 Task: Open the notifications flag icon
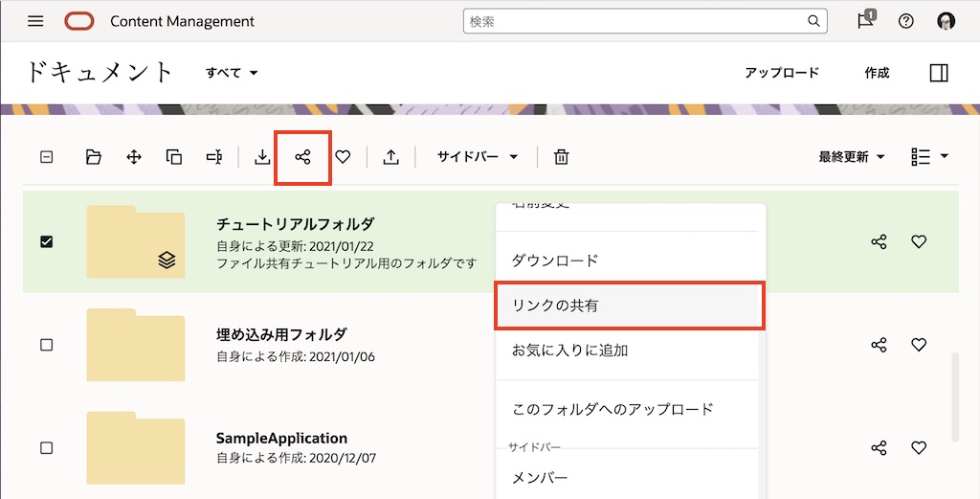pyautogui.click(x=865, y=21)
